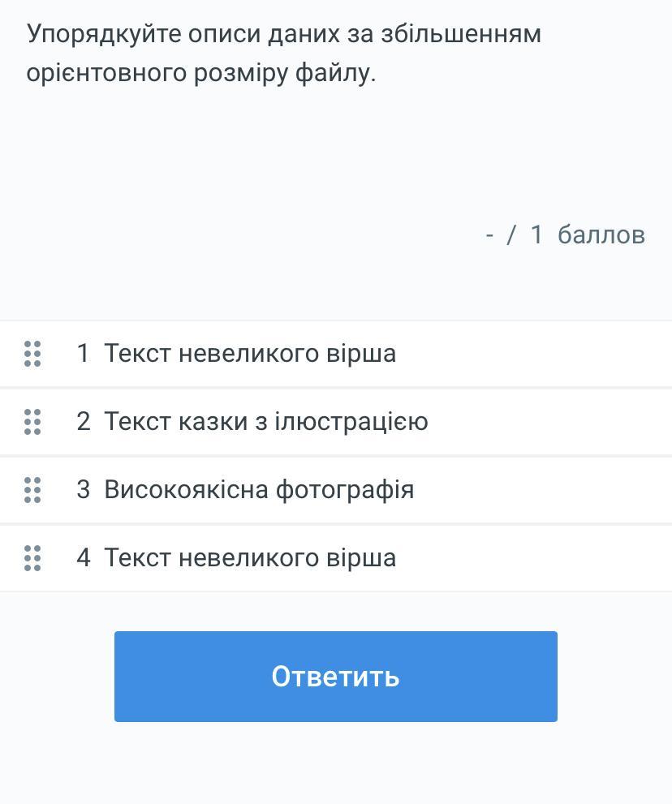The height and width of the screenshot is (804, 672).
Task: Click the number 1 in the first row
Action: click(x=83, y=354)
